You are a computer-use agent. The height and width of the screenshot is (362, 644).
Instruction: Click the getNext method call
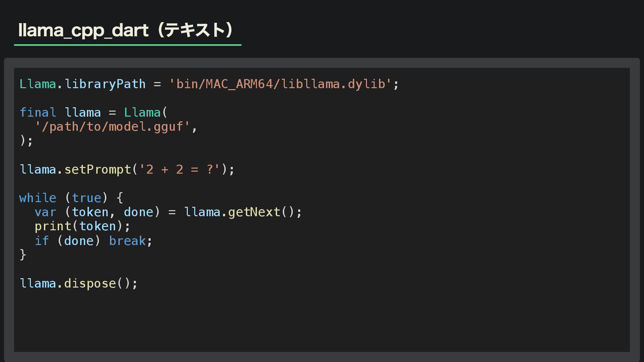pos(254,212)
